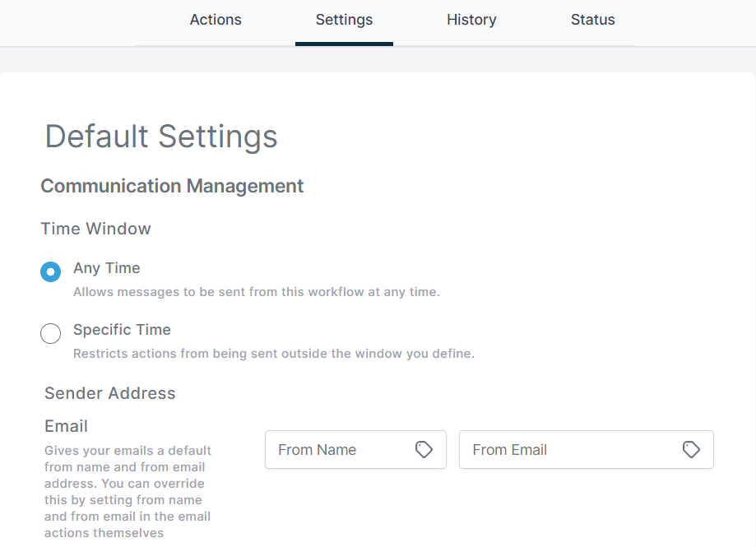
Task: Click the email default sender description paragraph
Action: click(x=128, y=492)
